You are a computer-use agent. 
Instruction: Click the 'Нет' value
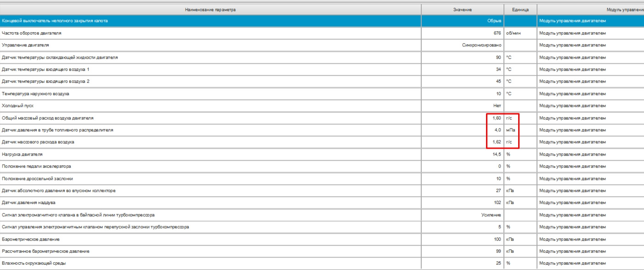[x=497, y=106]
